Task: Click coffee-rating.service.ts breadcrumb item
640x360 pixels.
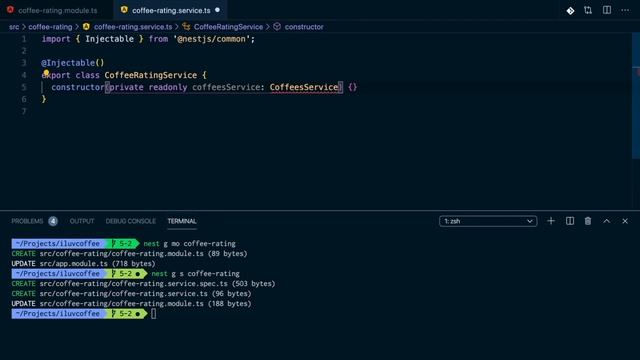Action: 133,27
